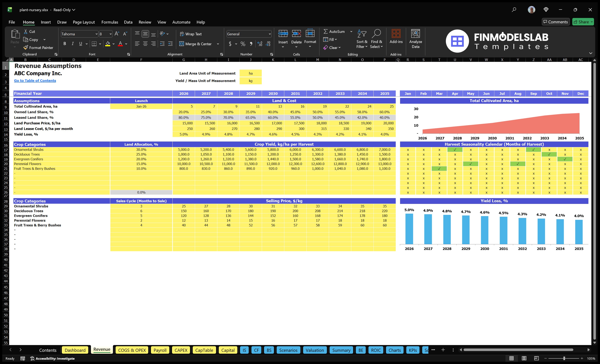This screenshot has width=600, height=364.
Task: Apply Percent Style number formatting
Action: coord(243,44)
